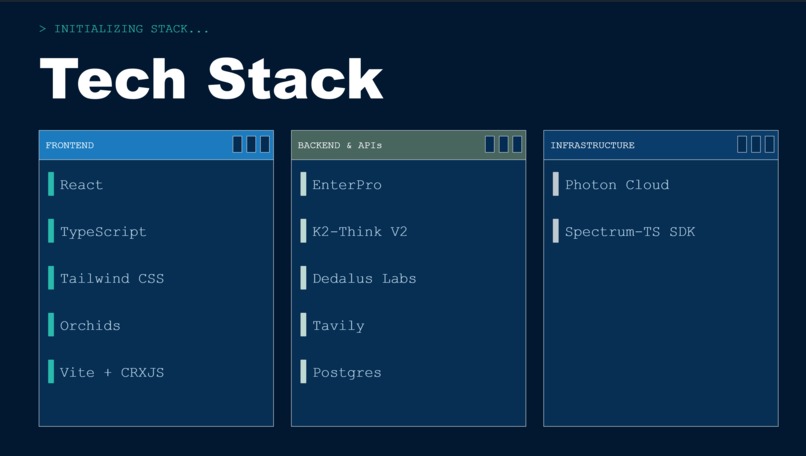
Task: Click the Tavily entry
Action: point(338,325)
